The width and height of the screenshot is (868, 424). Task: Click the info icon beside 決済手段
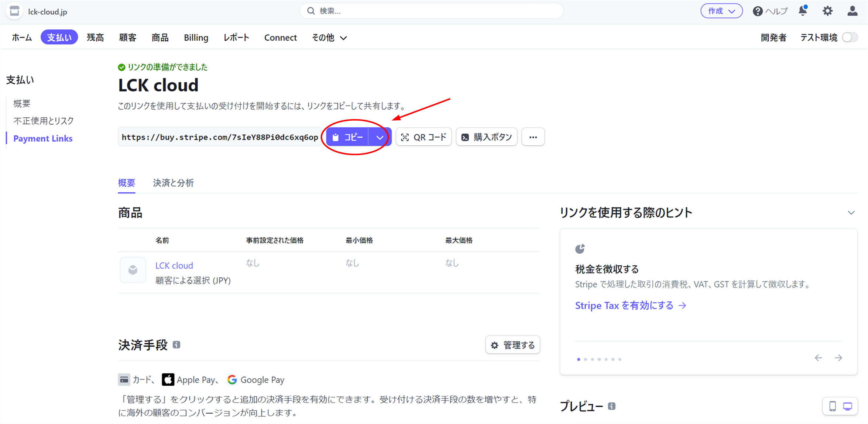point(176,345)
